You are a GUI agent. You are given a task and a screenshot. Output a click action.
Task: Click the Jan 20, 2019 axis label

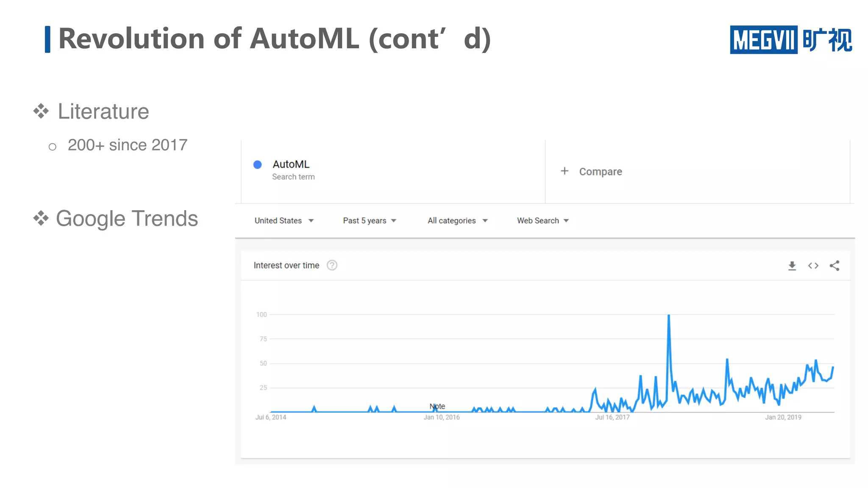[783, 417]
